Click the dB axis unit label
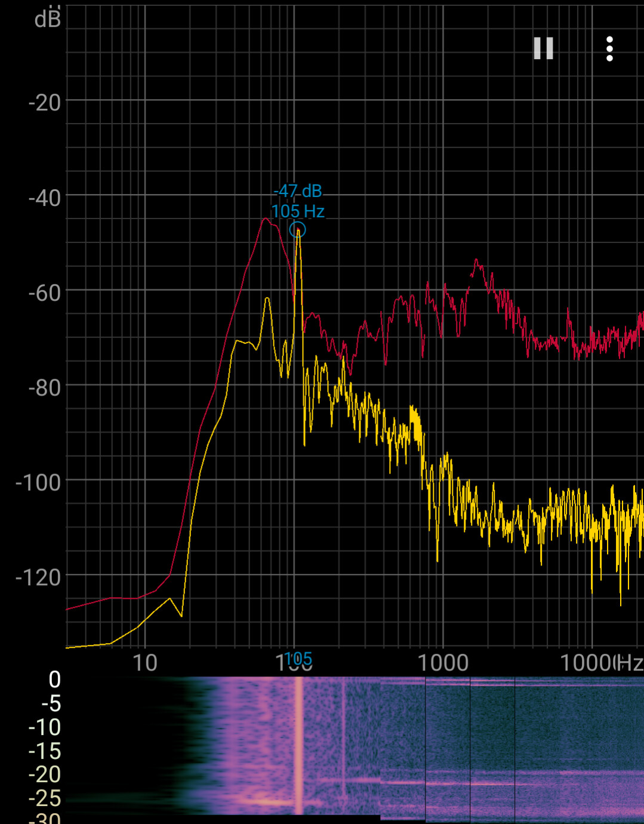 (48, 20)
